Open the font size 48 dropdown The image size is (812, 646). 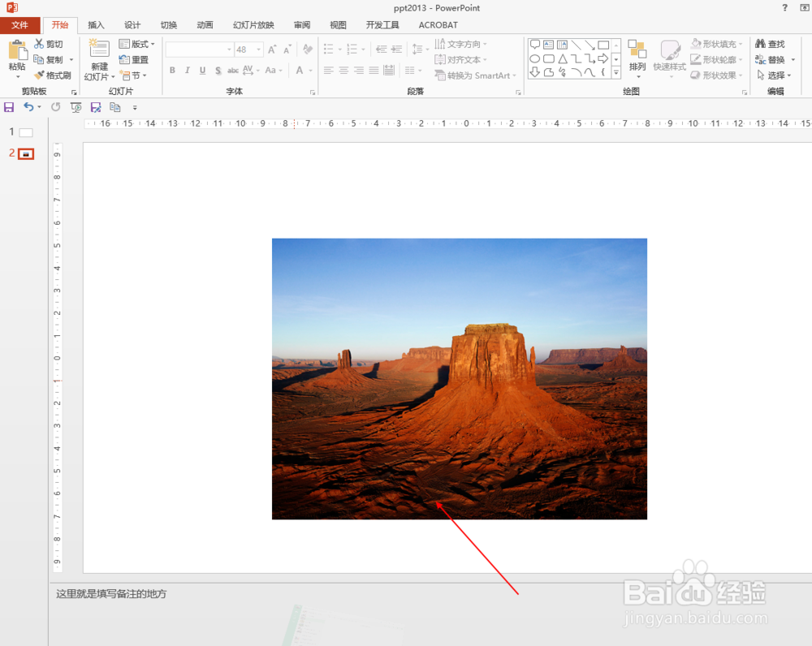tap(258, 50)
